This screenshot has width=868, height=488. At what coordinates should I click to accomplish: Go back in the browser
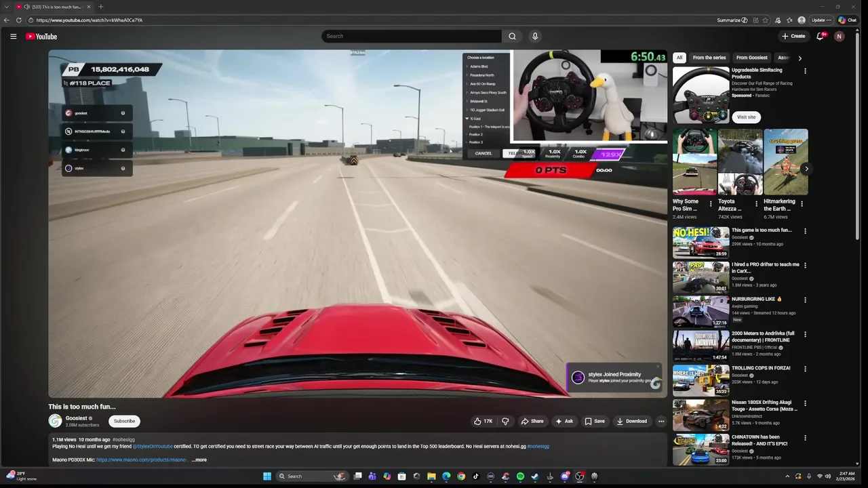pos(7,20)
